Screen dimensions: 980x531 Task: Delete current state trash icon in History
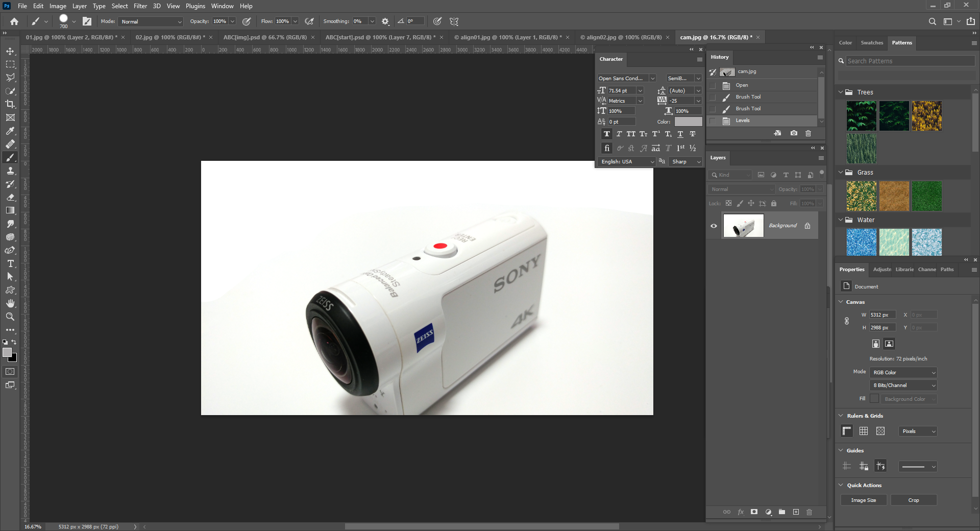pyautogui.click(x=808, y=133)
